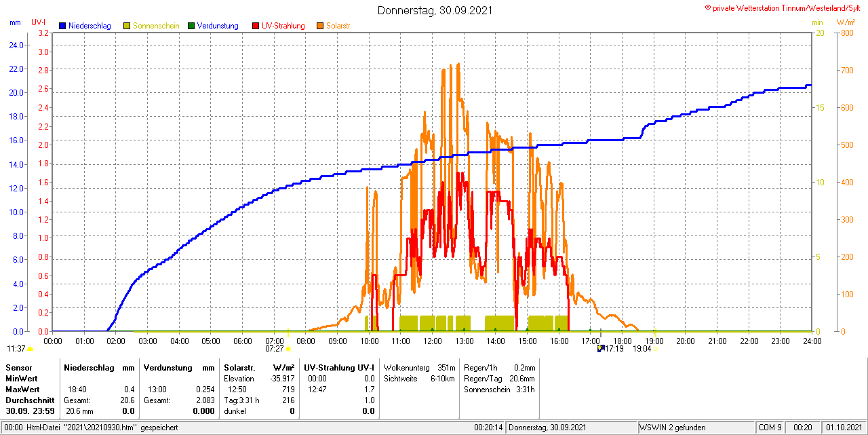Click the Verdunstung mm column header
The image size is (868, 435).
pos(179,367)
